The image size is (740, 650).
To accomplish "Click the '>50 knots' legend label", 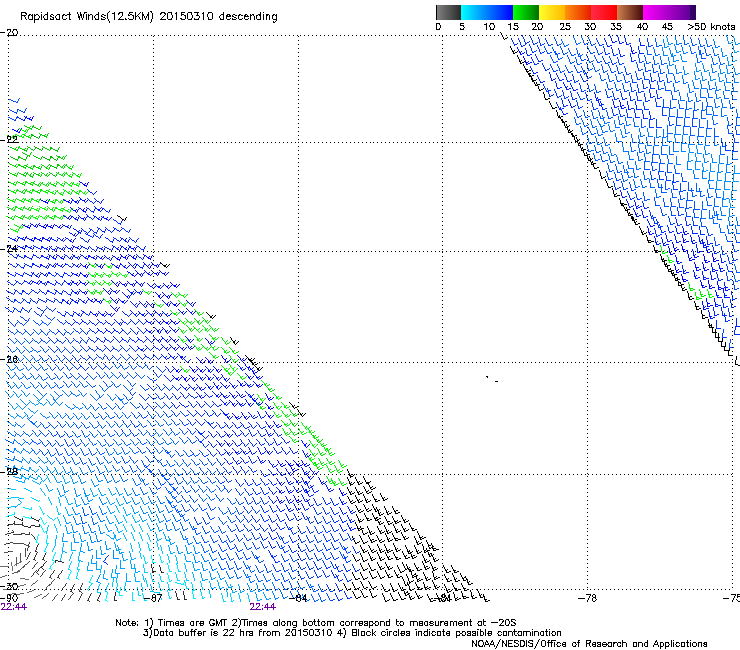I will [x=711, y=27].
